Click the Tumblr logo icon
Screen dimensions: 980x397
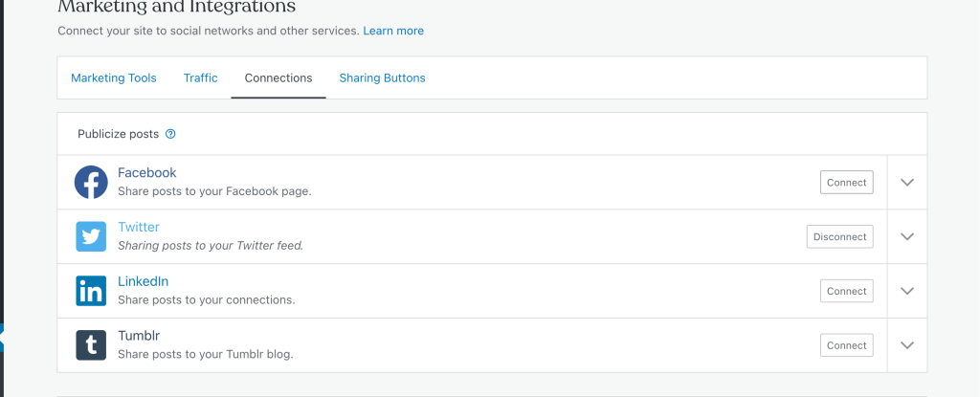(91, 345)
